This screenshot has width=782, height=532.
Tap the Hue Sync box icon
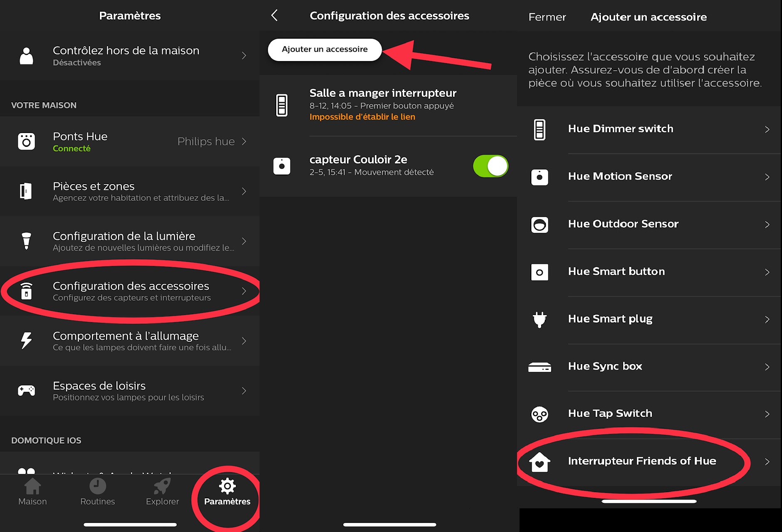pos(539,367)
